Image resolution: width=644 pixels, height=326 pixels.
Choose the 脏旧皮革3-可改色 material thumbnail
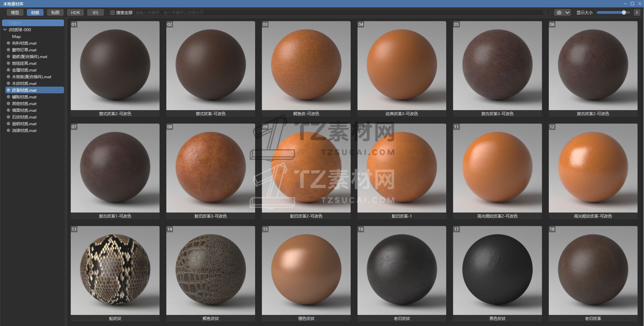click(x=211, y=168)
